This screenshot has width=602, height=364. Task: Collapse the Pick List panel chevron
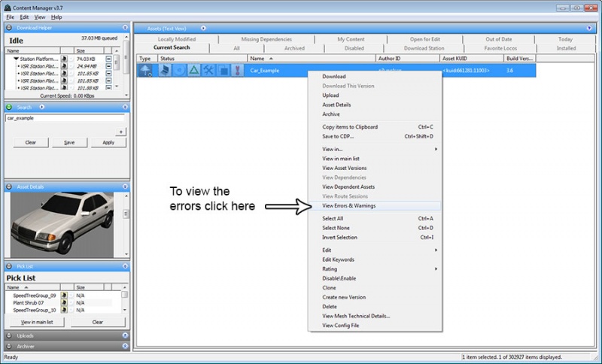125,266
